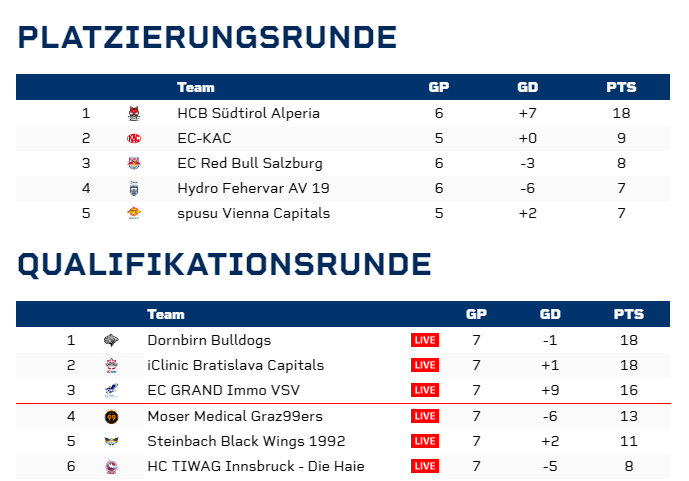
Task: Select the HCB Südtirol Alperia team name
Action: tap(248, 113)
